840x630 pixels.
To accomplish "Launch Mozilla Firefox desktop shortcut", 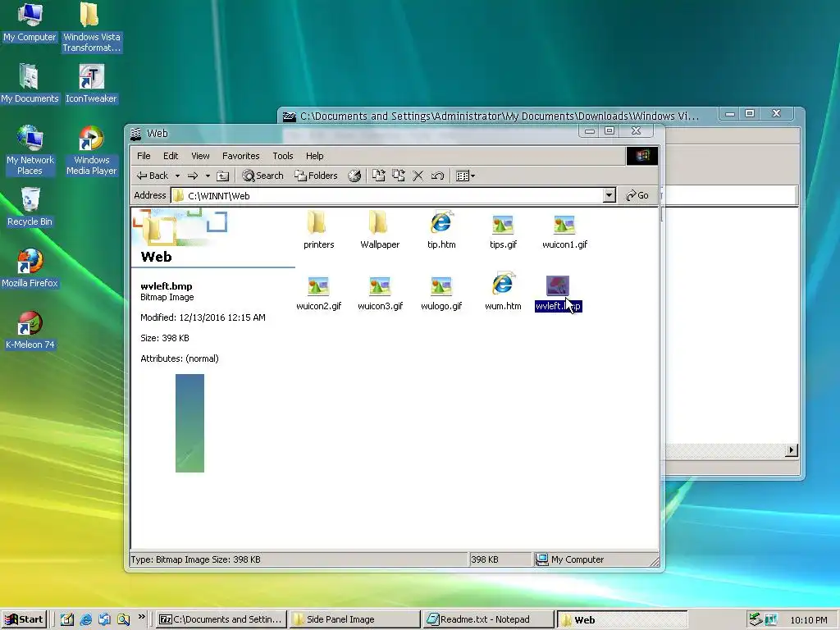I will 30,268.
